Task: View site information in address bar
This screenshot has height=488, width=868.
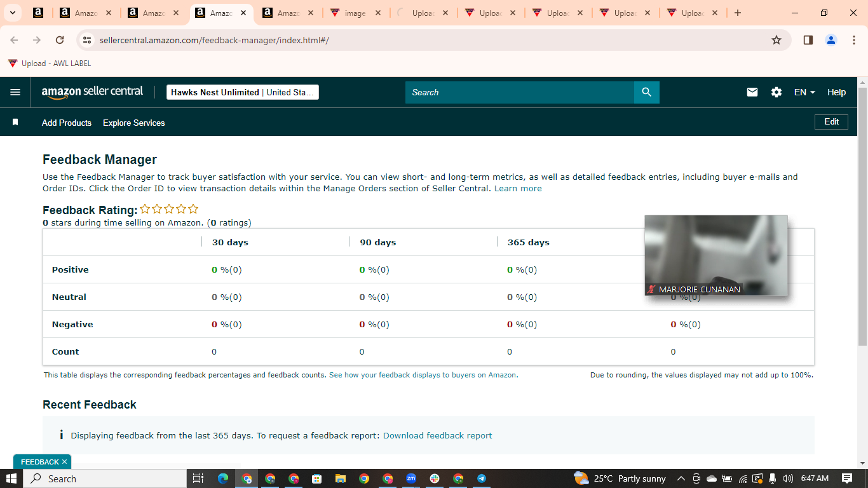Action: pyautogui.click(x=88, y=40)
